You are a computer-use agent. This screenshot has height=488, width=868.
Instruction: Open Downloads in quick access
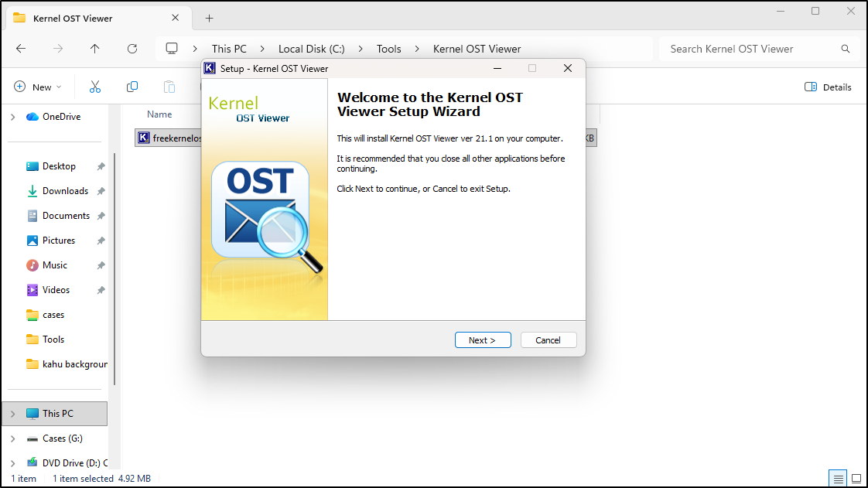tap(65, 191)
